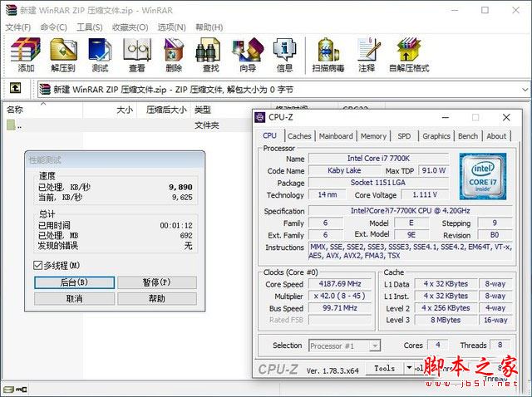This screenshot has width=532, height=397.
Task: Minimize the CPU-Z window
Action: pos(446,117)
